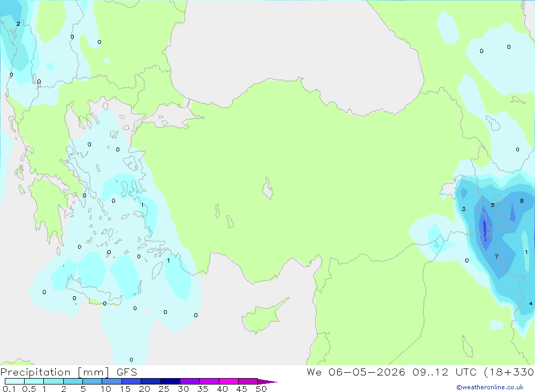Click the 0.1–0.5 mm legend color box
The width and height of the screenshot is (535, 392).
tap(14, 381)
